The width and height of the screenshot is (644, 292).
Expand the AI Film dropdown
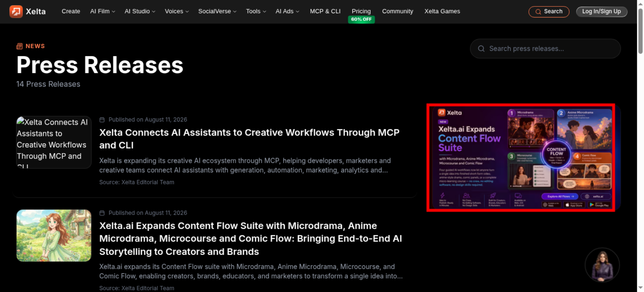tap(102, 11)
